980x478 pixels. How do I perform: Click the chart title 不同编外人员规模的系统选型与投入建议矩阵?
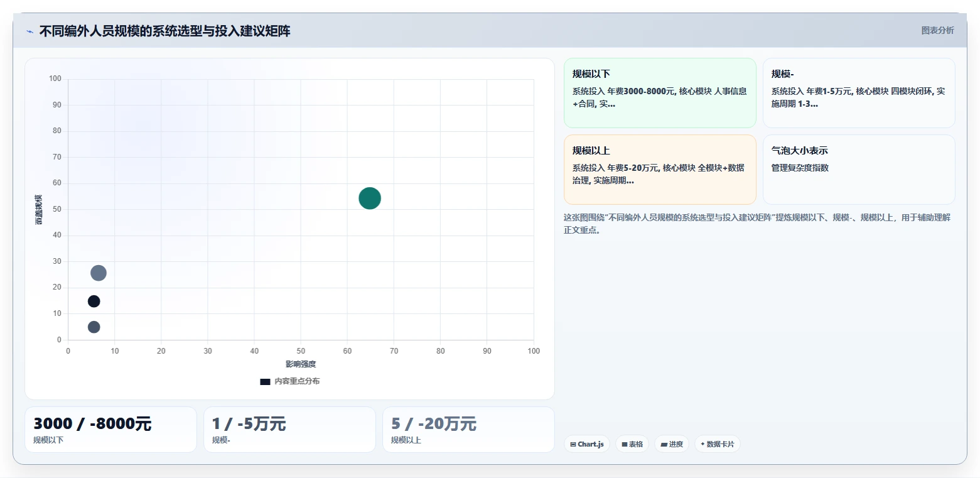[164, 31]
